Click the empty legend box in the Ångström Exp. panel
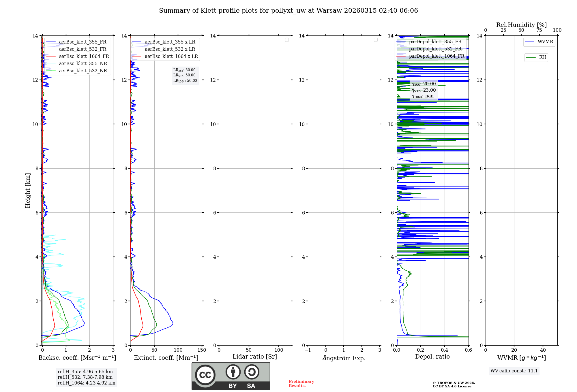This screenshot has width=577, height=392. point(376,40)
